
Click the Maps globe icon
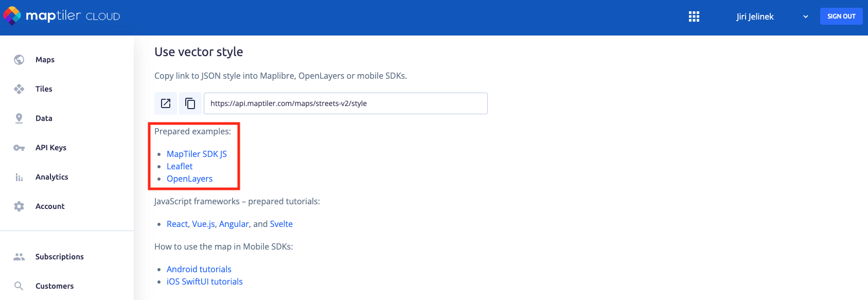click(19, 60)
